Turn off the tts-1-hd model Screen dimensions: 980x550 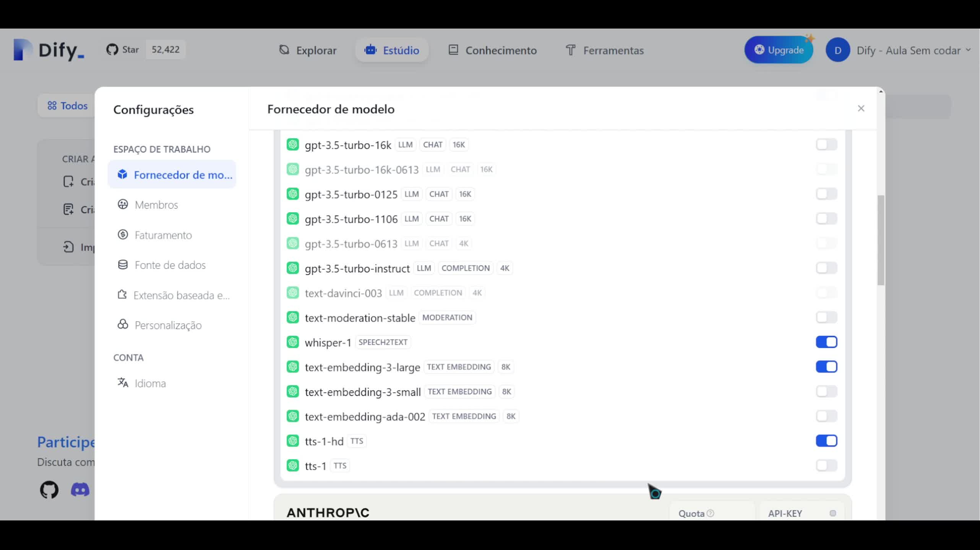(x=826, y=441)
